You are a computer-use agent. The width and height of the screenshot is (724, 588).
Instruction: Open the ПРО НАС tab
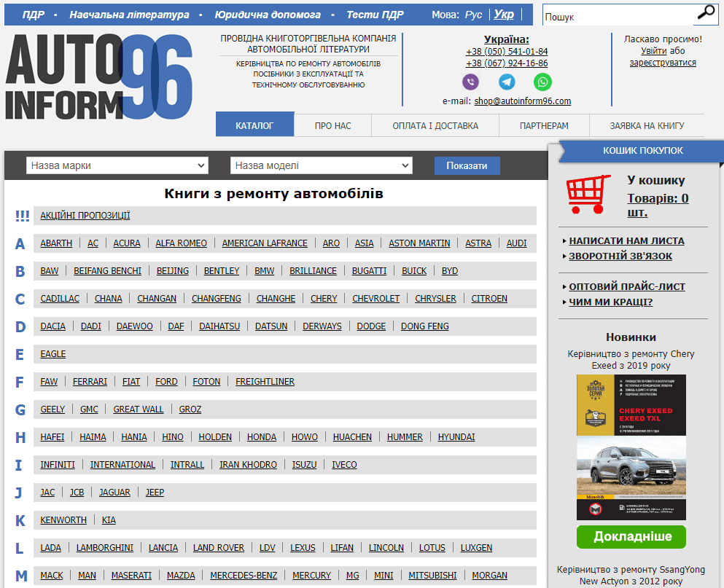coord(333,125)
